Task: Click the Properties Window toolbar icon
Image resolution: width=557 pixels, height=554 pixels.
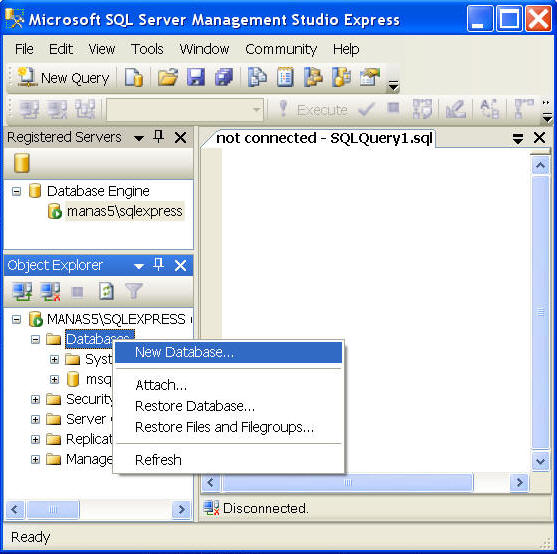Action: 369,77
